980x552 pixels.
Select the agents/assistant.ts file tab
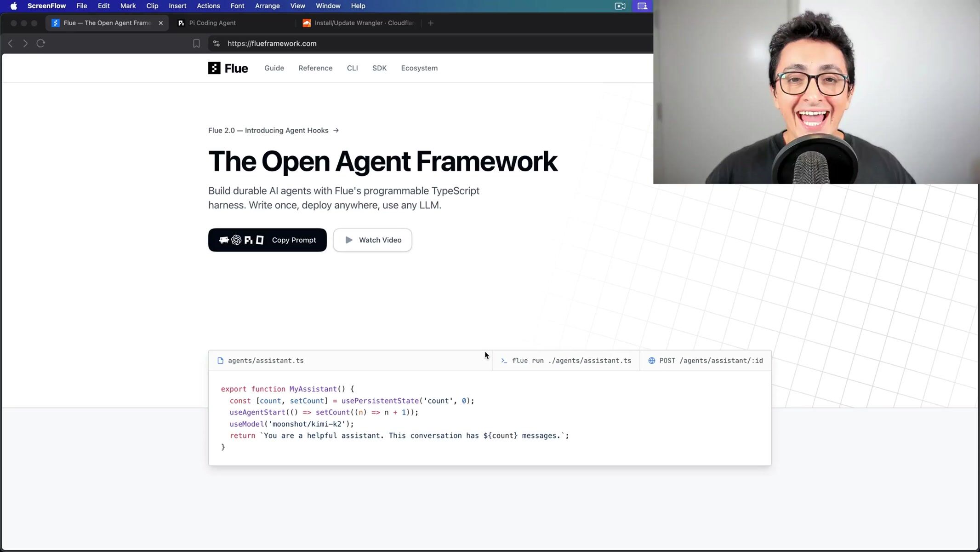pos(261,361)
